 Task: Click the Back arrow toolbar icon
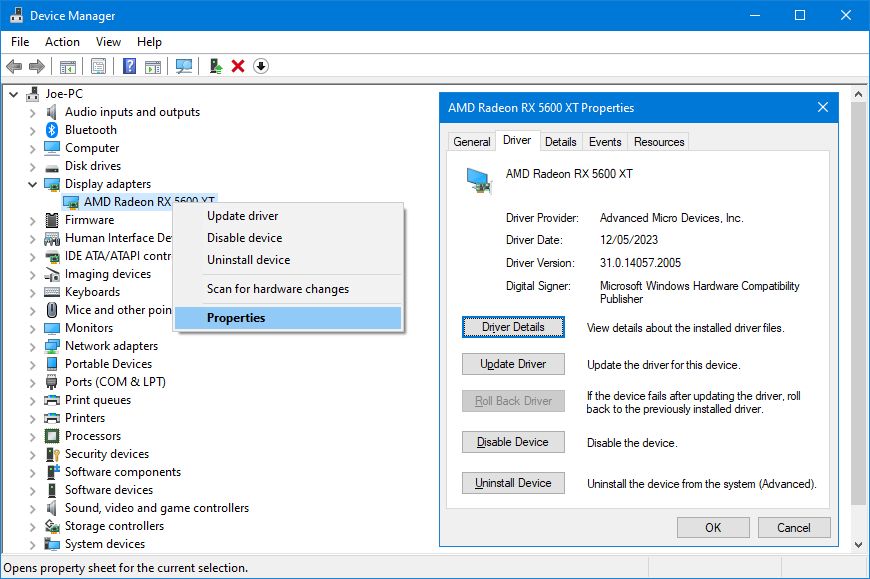tap(14, 67)
